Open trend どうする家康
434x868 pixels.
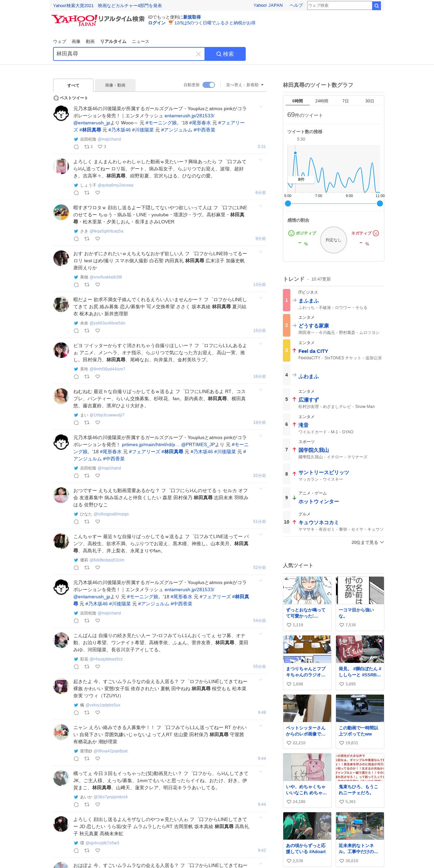point(314,326)
